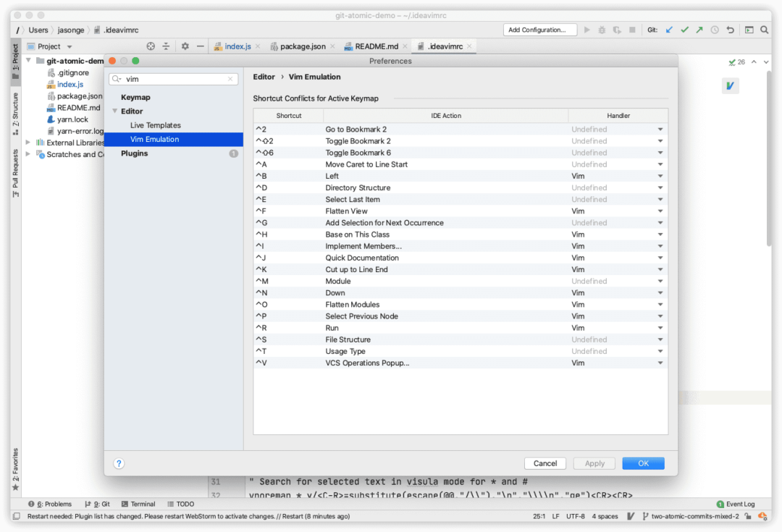Close the index.js editor tab
Viewport: 782px width, 532px height.
(x=258, y=46)
